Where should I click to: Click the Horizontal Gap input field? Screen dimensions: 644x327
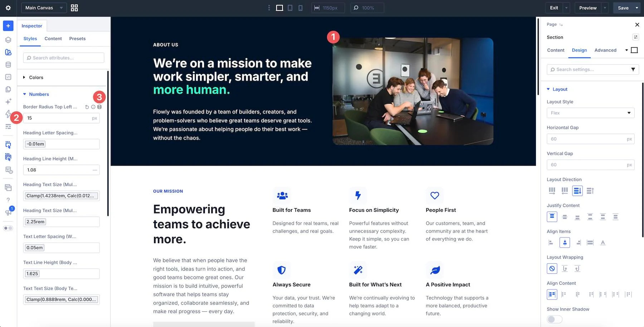(590, 139)
